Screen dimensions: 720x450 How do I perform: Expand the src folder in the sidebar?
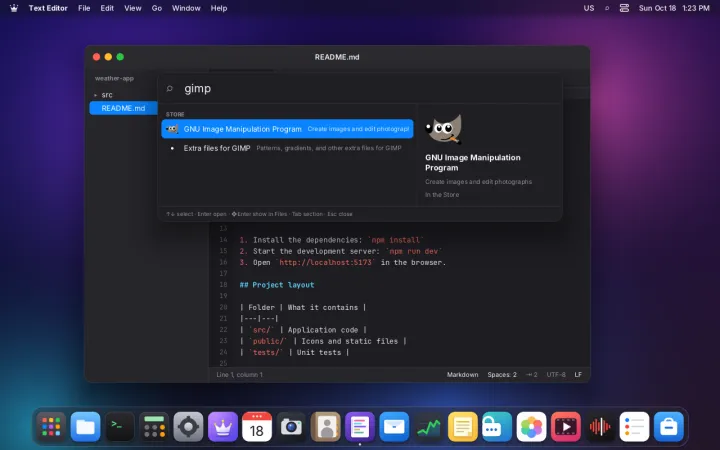click(96, 95)
